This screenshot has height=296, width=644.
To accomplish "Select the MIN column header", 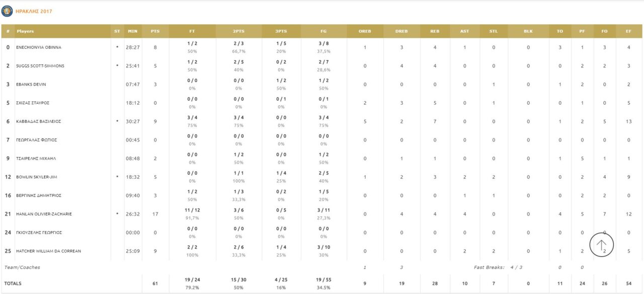I will 132,31.
